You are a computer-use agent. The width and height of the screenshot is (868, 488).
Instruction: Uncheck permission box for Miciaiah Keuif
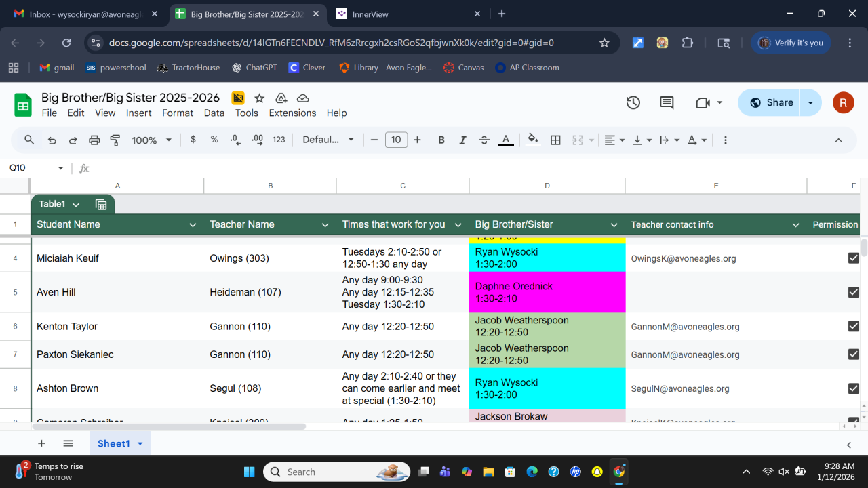point(853,258)
